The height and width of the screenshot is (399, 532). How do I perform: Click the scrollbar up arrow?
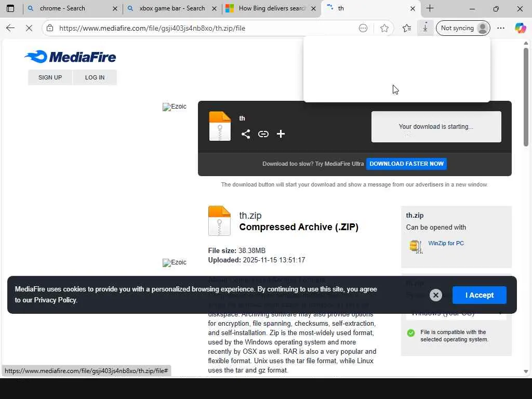point(526,43)
